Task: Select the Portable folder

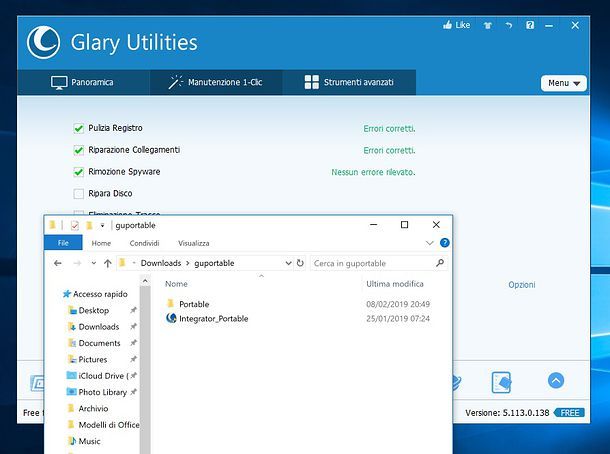Action: click(194, 304)
